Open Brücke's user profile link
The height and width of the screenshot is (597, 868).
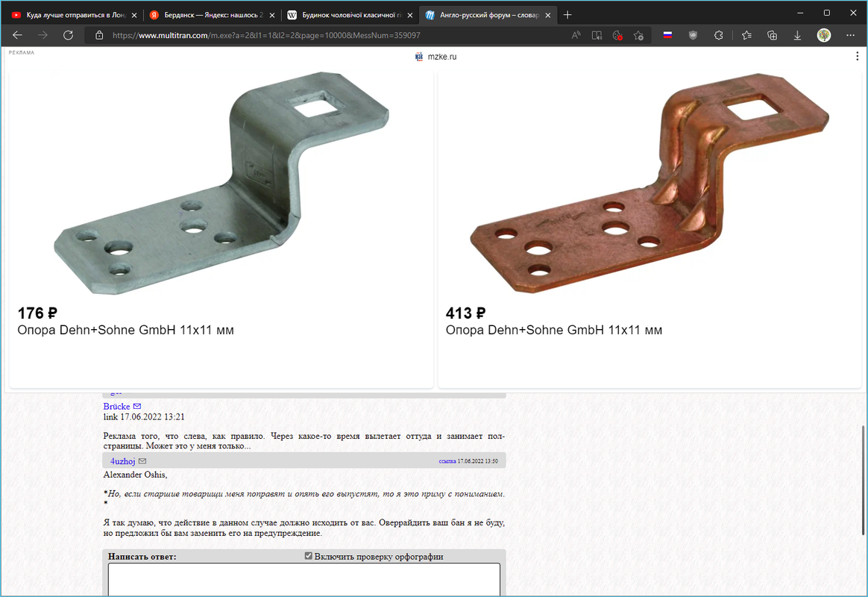(x=116, y=406)
